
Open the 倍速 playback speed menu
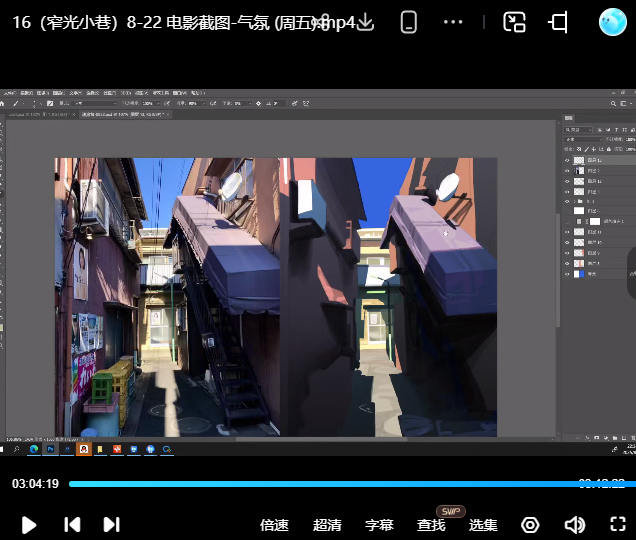274,525
